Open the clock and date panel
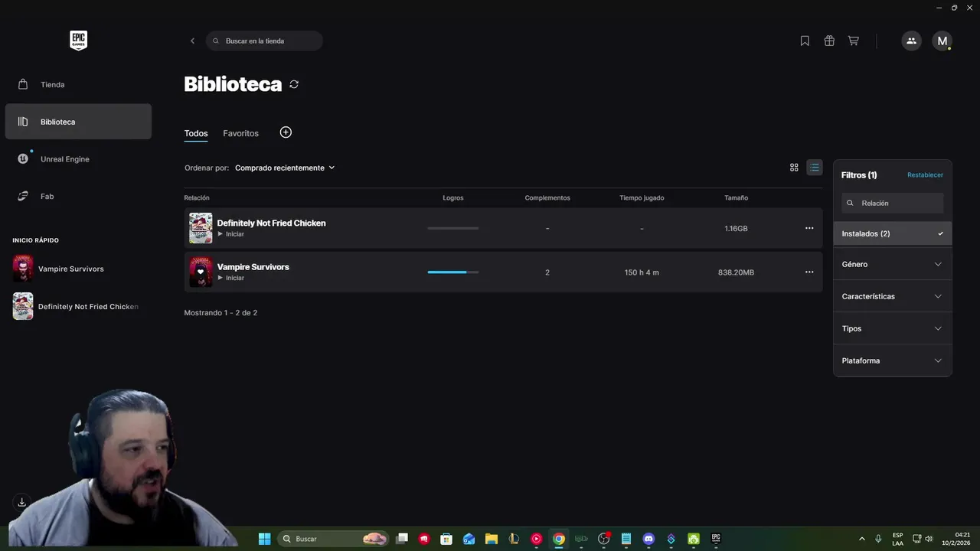This screenshot has width=980, height=551. tap(957, 539)
